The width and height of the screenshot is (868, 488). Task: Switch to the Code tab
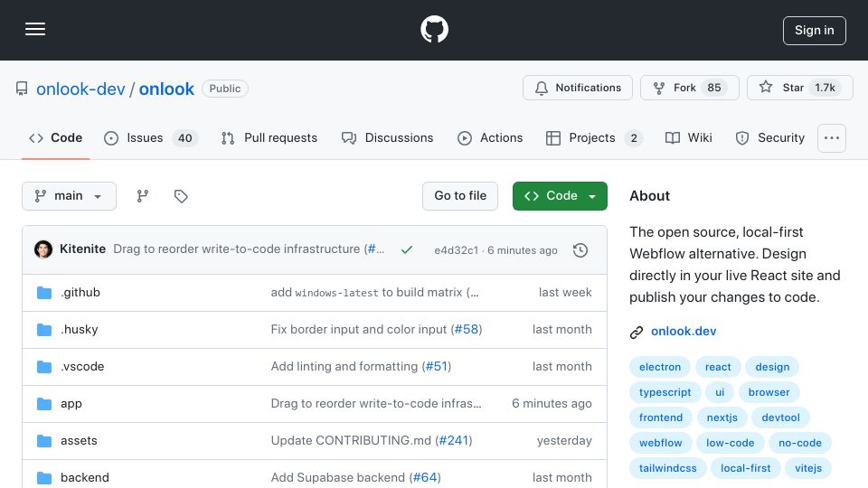(x=56, y=137)
